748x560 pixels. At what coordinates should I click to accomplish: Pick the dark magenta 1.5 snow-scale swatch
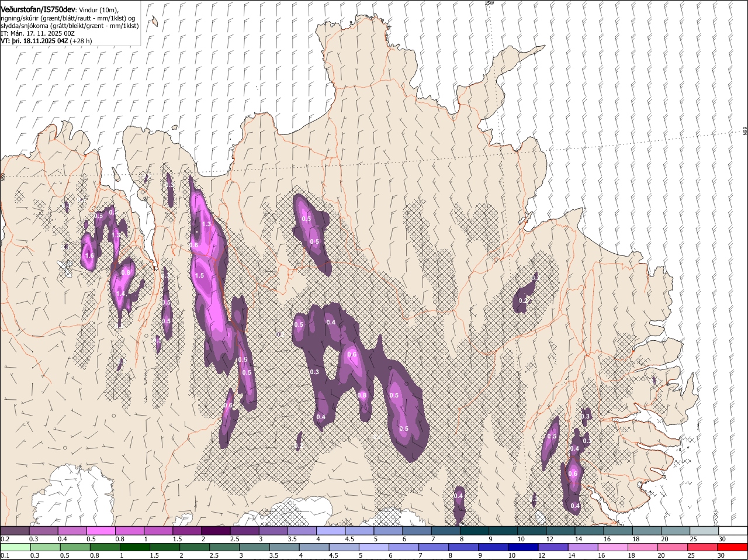[188, 530]
